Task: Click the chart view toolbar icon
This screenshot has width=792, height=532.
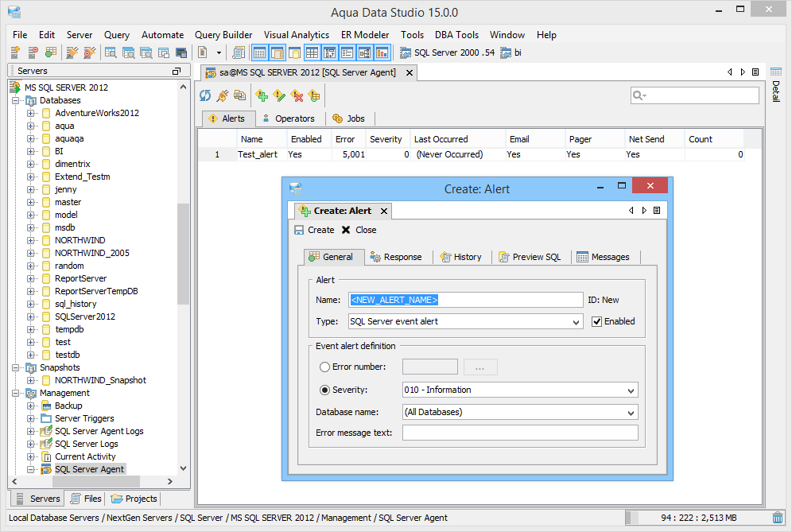Action: coord(382,52)
